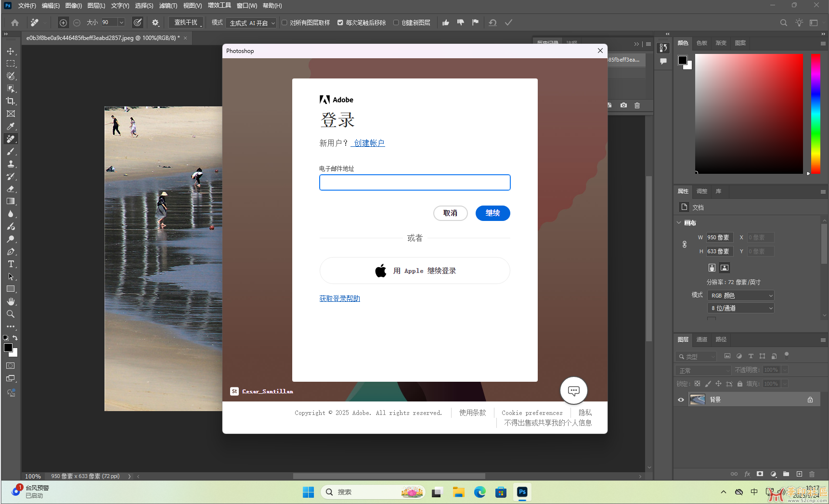The height and width of the screenshot is (504, 829).
Task: Select the Path Selection tool
Action: 11,276
